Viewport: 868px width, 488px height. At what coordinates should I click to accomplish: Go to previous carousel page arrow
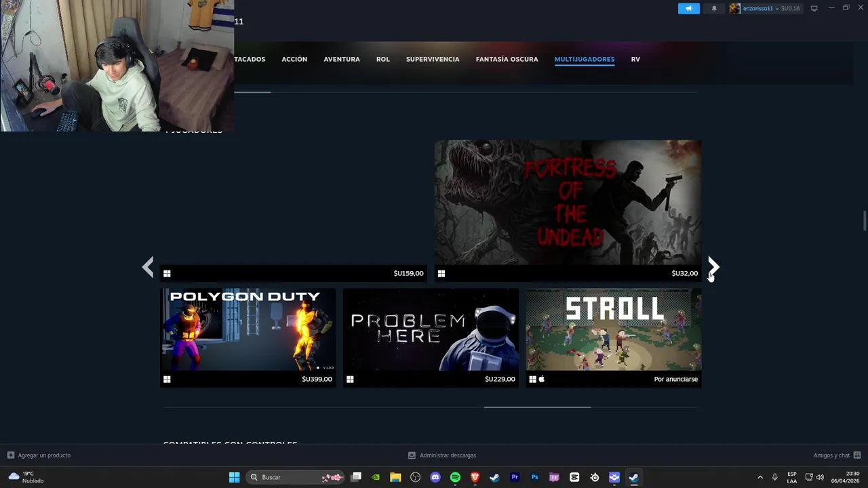148,267
